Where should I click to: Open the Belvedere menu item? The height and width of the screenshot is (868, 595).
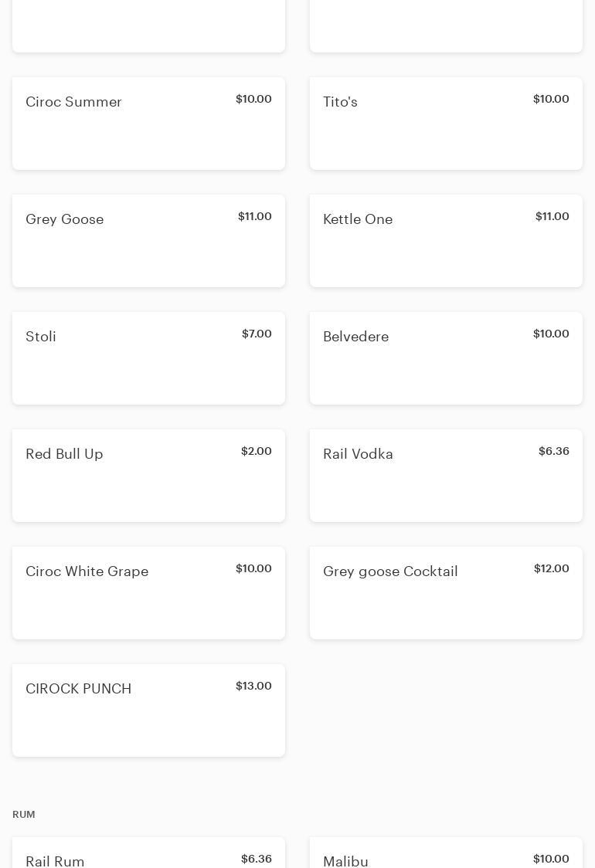pos(446,358)
